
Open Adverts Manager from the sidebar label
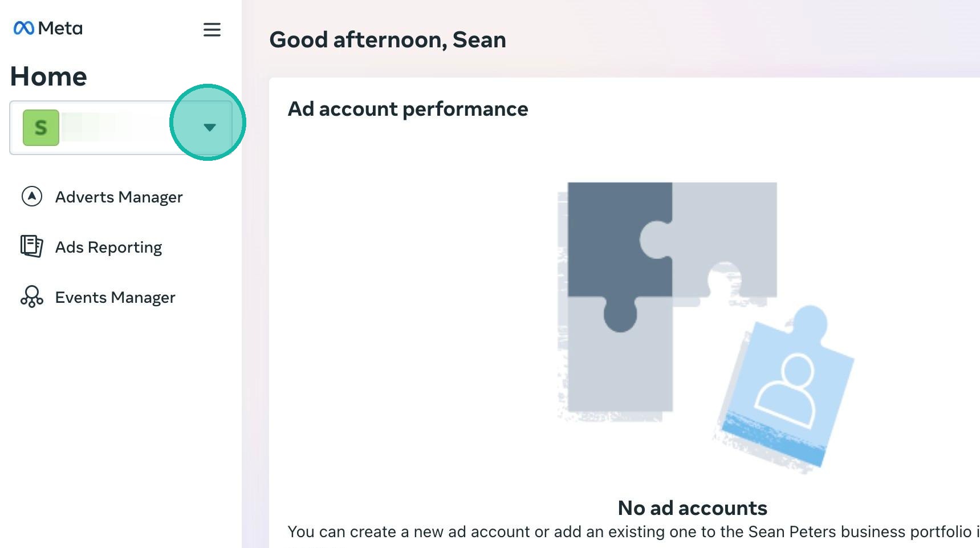coord(119,197)
